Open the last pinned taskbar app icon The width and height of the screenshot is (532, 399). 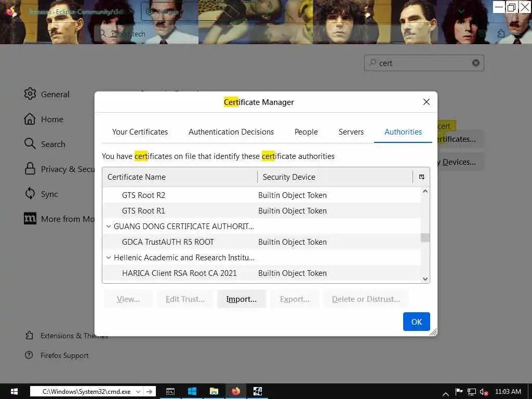coord(258,391)
